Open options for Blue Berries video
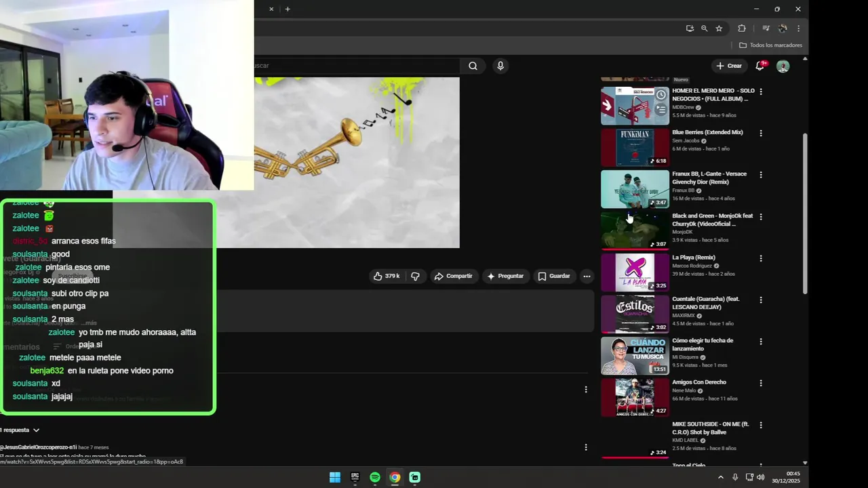 tap(761, 134)
